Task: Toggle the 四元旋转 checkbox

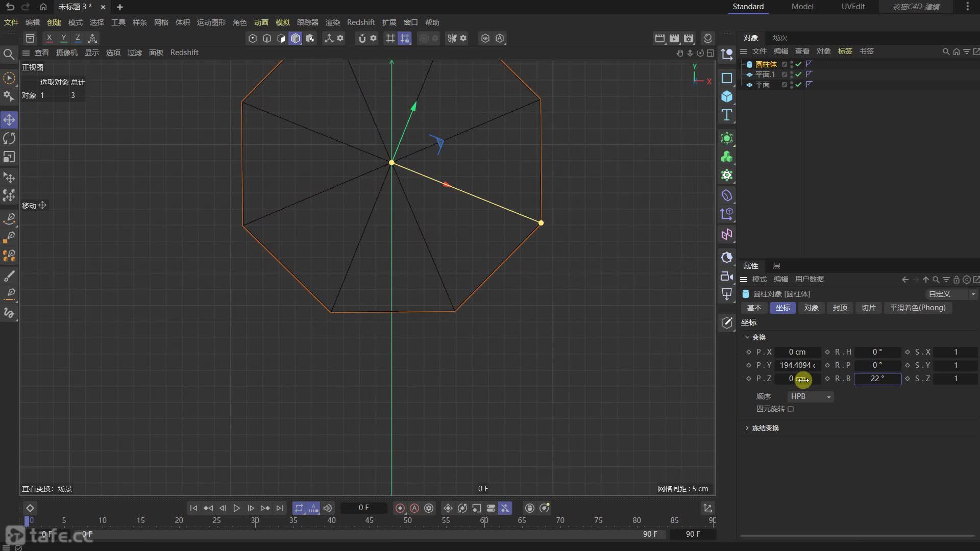Action: pyautogui.click(x=791, y=409)
